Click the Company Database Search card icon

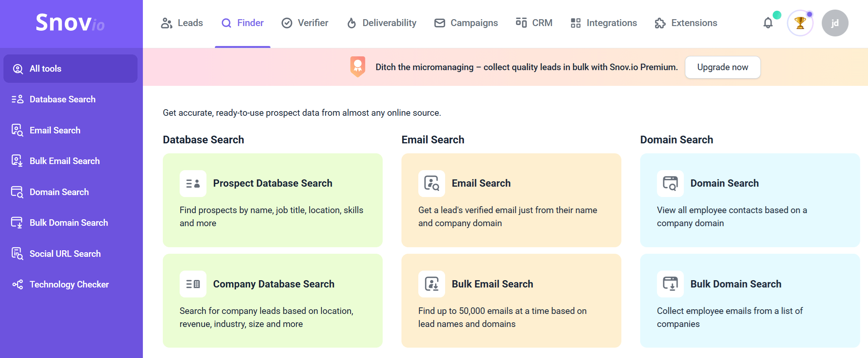tap(193, 284)
